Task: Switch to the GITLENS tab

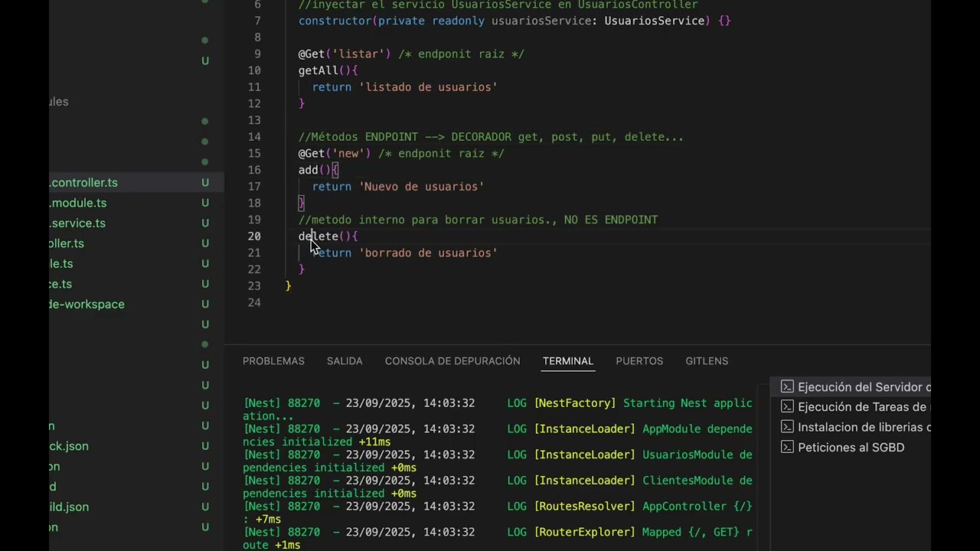Action: coord(707,361)
